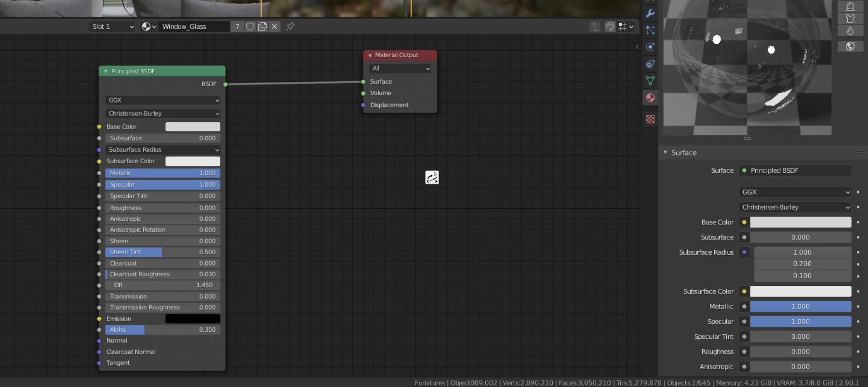The height and width of the screenshot is (387, 868).
Task: Toggle the pin in node editor header
Action: pyautogui.click(x=290, y=26)
